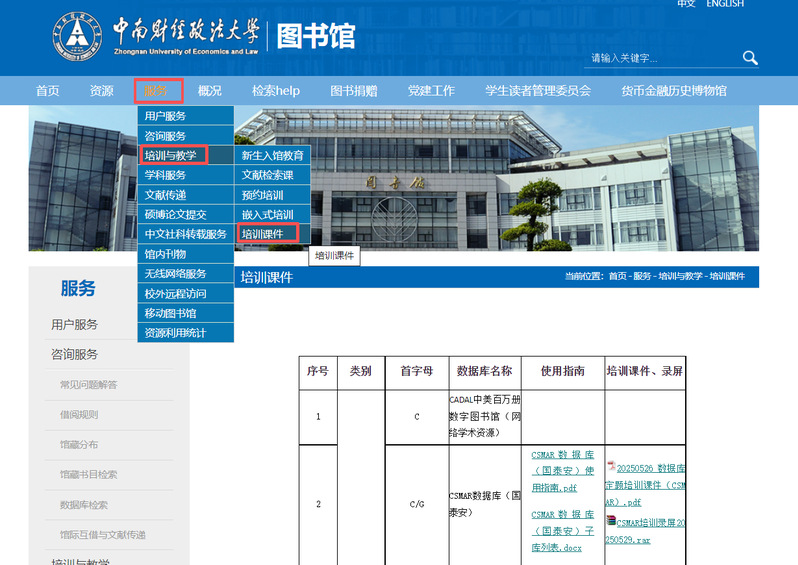Open 常见问题解答 in the sidebar
Screen dimensions: 798x565
[x=88, y=385]
